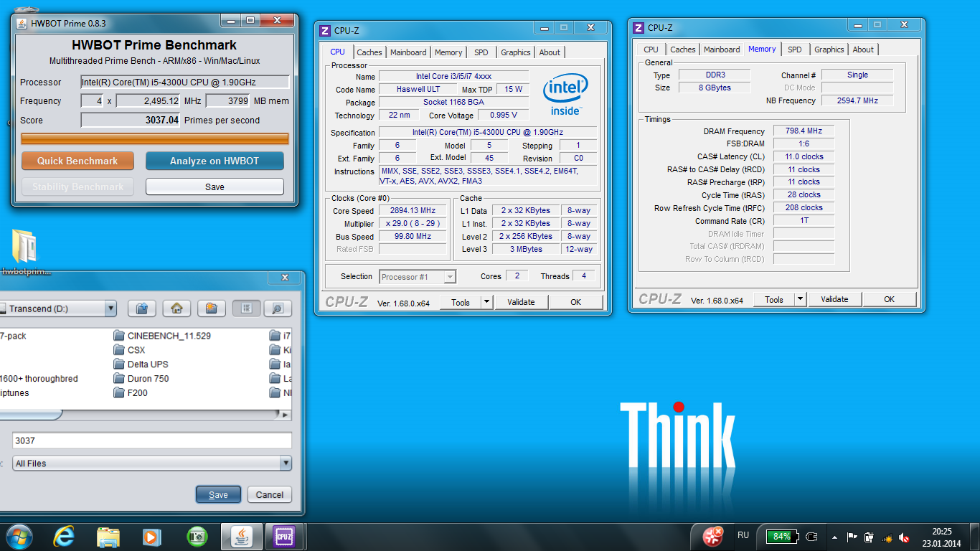
Task: Click the file list scroll right arrow
Action: click(286, 415)
